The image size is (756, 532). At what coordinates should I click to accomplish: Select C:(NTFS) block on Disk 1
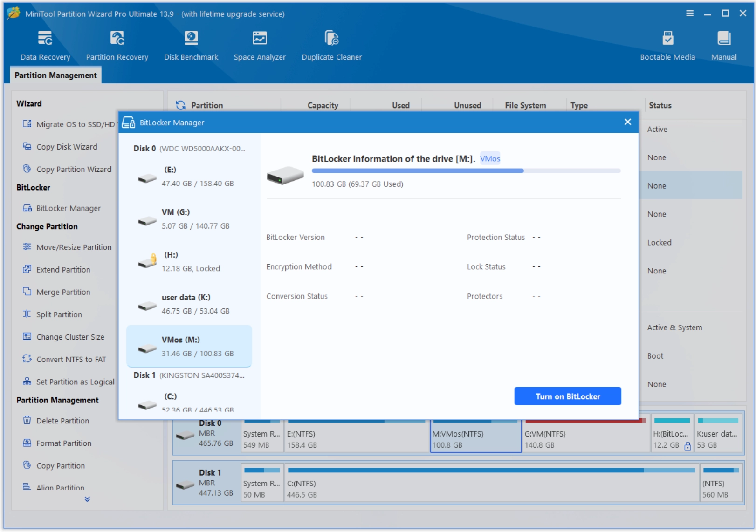(492, 484)
